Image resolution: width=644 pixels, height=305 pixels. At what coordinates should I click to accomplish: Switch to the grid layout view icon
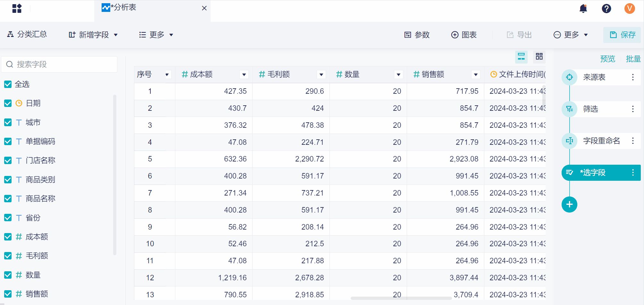tap(539, 57)
